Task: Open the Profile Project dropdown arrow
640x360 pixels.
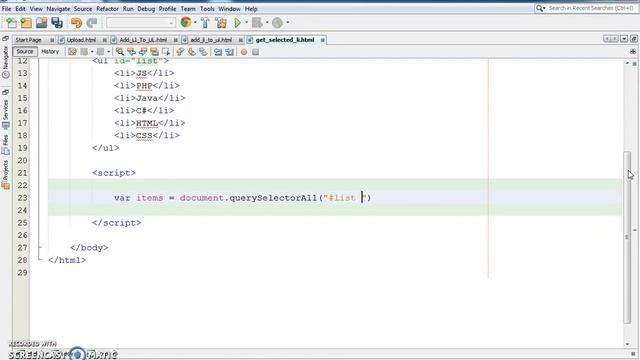Action: [287, 22]
